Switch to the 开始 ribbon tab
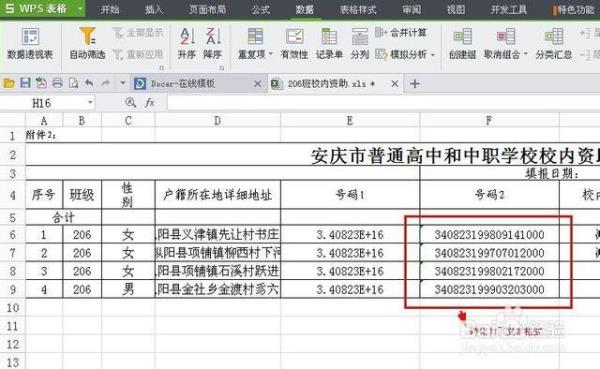This screenshot has height=369, width=600. coord(110,9)
